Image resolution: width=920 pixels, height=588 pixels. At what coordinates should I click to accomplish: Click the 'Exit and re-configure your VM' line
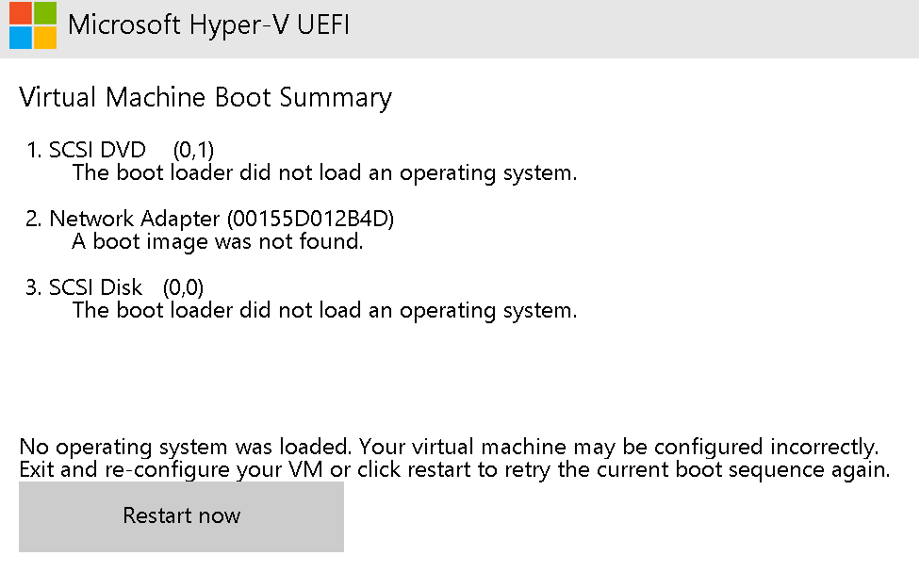tap(454, 470)
